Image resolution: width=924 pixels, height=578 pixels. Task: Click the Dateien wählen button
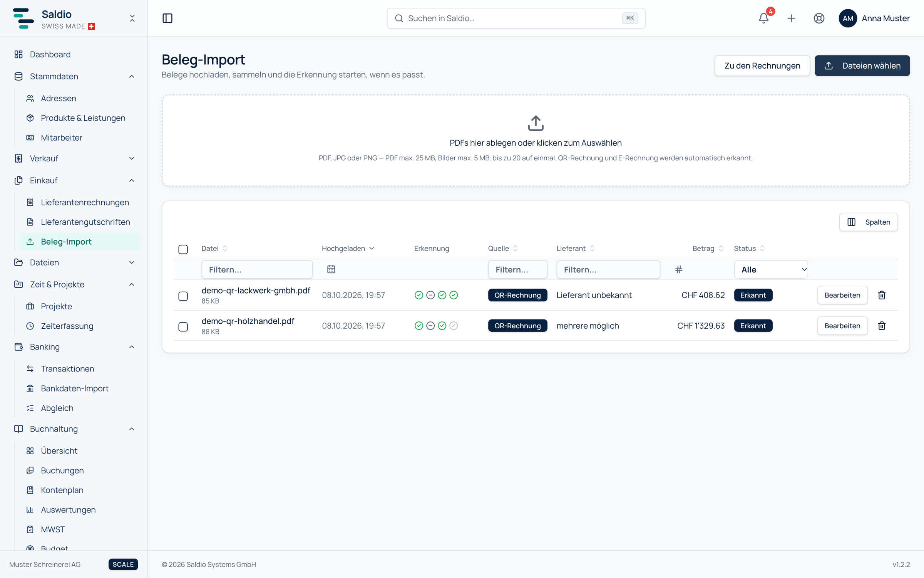(862, 66)
